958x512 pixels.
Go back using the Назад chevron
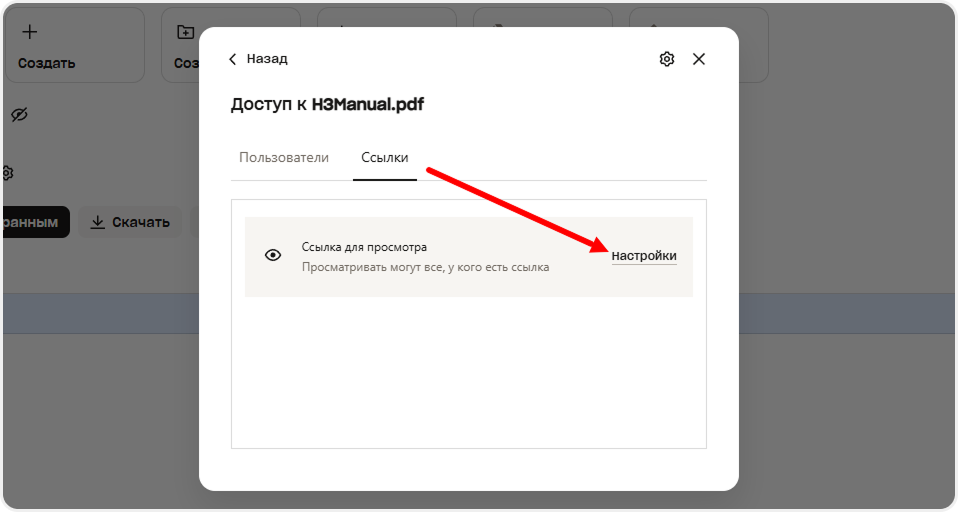(x=233, y=59)
